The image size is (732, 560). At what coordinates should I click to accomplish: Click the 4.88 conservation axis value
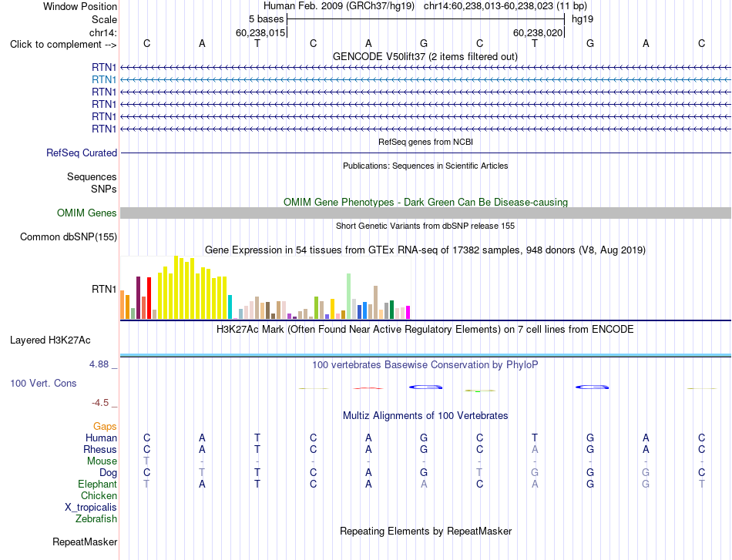(x=99, y=364)
